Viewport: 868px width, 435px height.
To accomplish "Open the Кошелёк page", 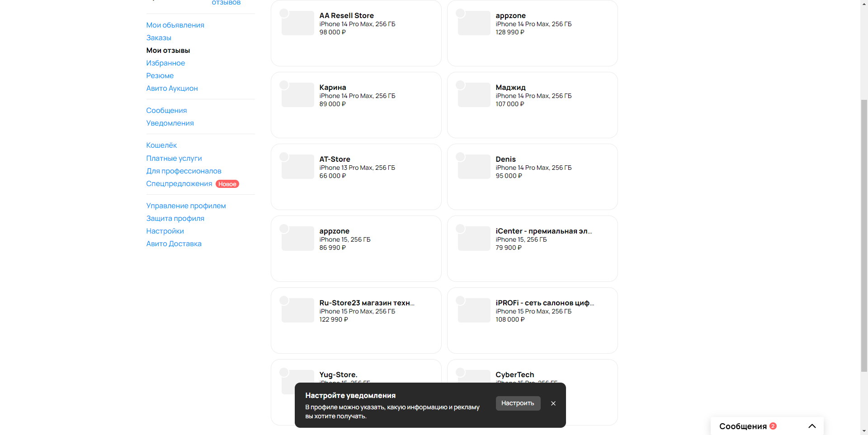I will click(161, 145).
